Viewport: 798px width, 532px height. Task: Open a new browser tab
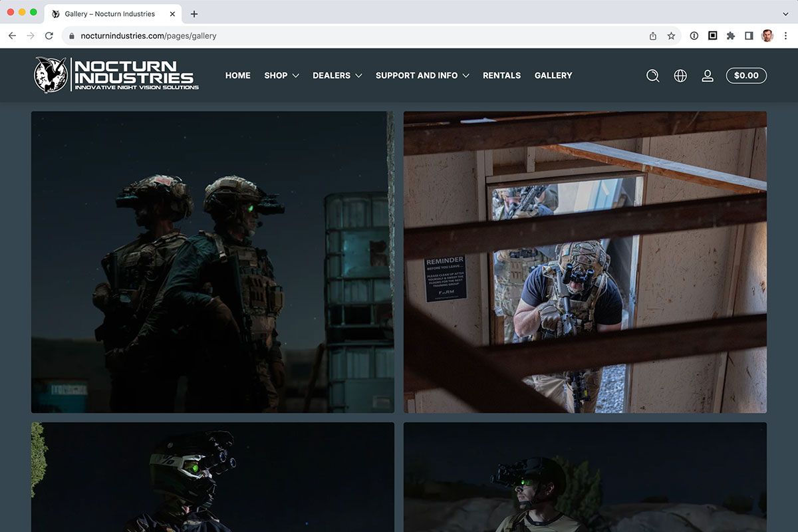[194, 14]
